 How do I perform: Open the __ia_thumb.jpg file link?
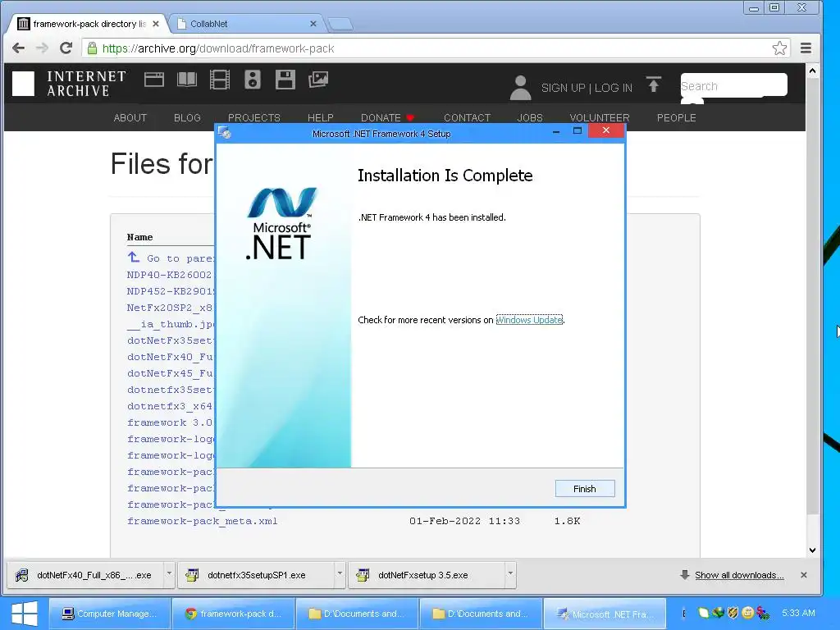(171, 324)
